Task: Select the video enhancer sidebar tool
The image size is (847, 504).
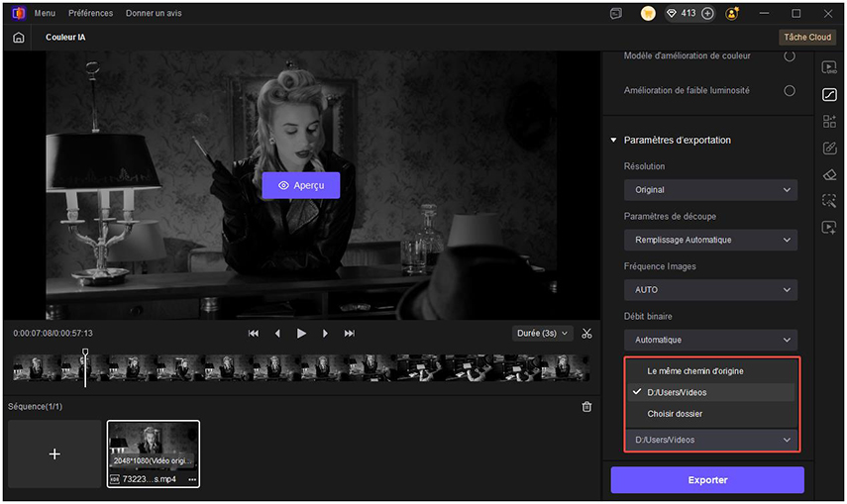Action: click(829, 67)
